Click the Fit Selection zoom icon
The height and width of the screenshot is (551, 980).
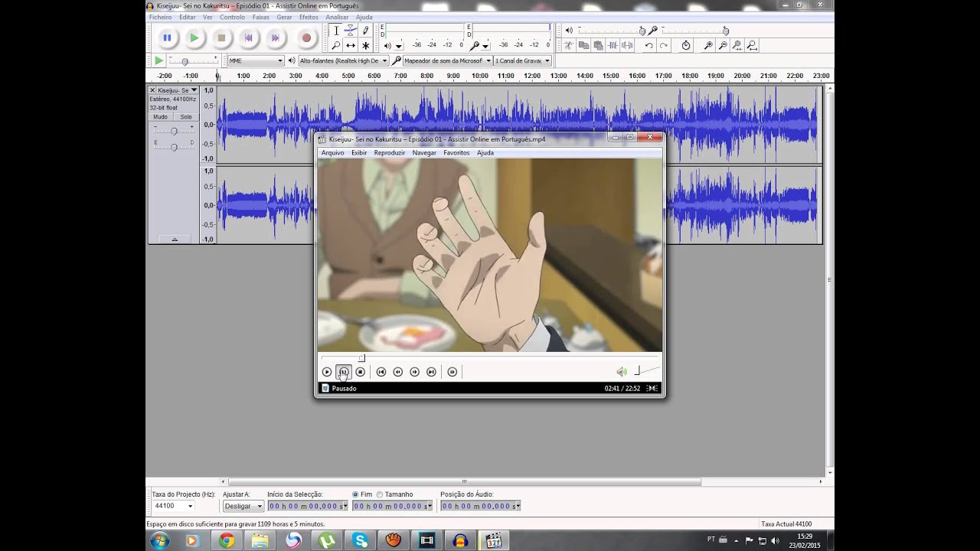click(x=737, y=46)
